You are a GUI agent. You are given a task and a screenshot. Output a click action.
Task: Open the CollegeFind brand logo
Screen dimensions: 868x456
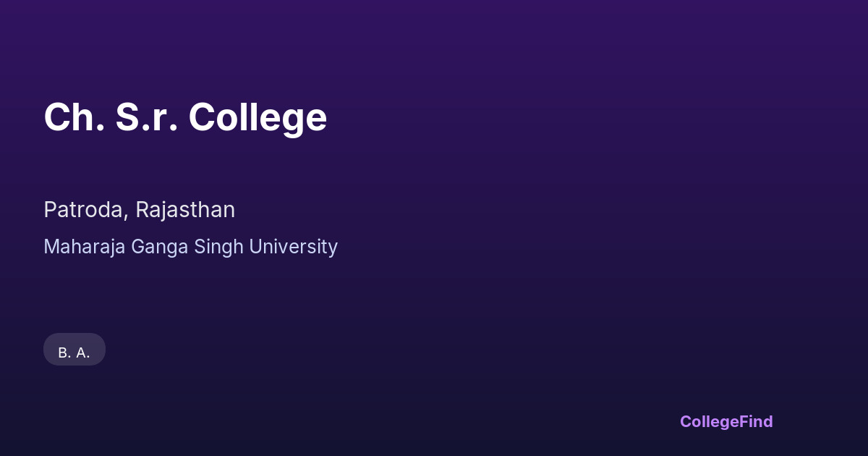pyautogui.click(x=726, y=421)
